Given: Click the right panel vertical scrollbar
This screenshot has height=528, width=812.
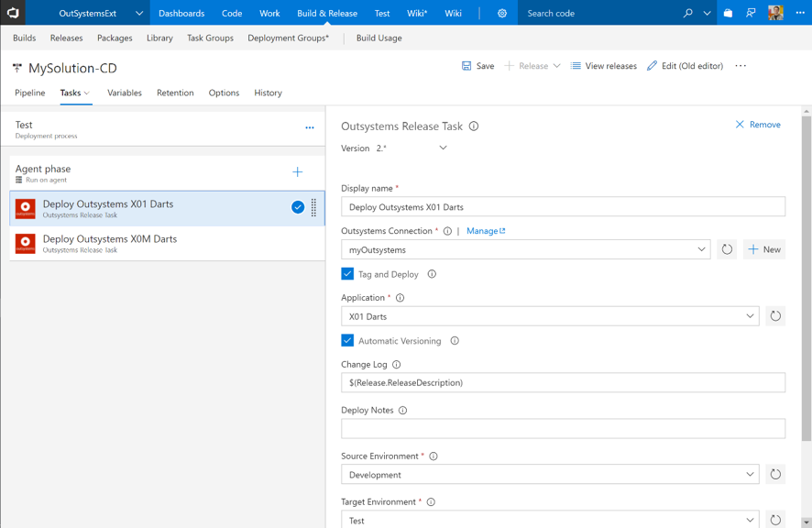Looking at the screenshot, I should 807,279.
